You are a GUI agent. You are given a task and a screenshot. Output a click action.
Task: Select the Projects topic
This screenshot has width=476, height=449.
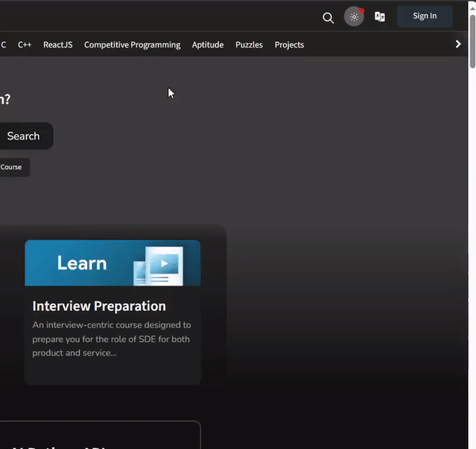tap(289, 45)
